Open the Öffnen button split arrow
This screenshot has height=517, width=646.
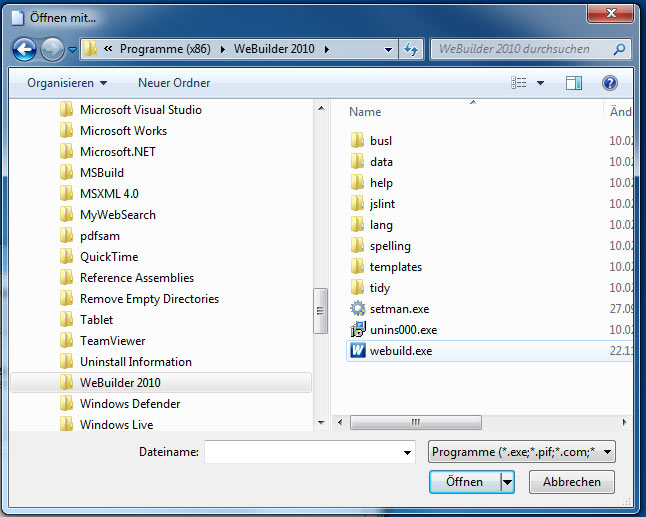508,482
